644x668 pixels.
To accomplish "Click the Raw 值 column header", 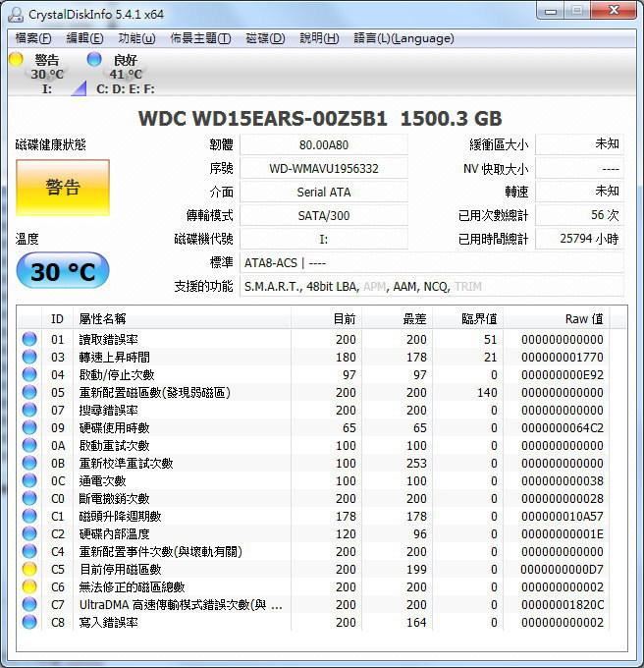I will pos(557,318).
